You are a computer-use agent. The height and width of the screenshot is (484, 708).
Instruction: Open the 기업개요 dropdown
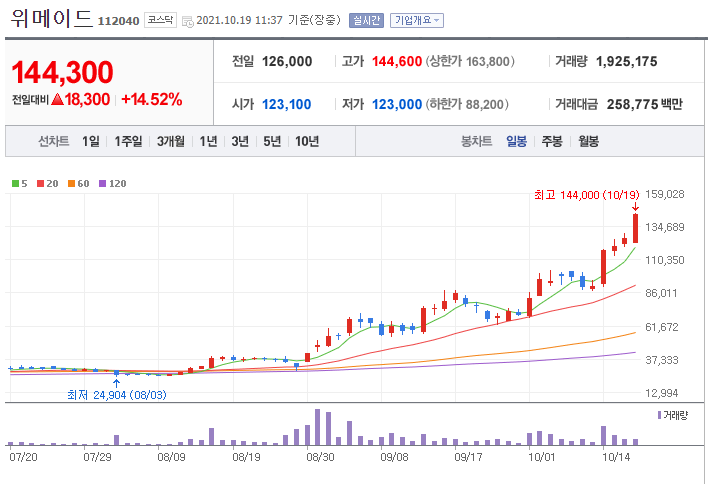(417, 20)
